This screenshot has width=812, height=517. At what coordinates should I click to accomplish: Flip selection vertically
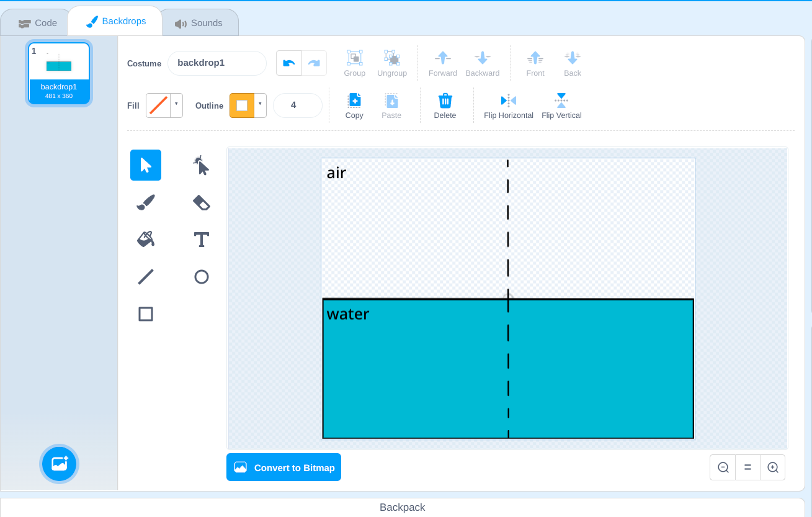point(561,106)
